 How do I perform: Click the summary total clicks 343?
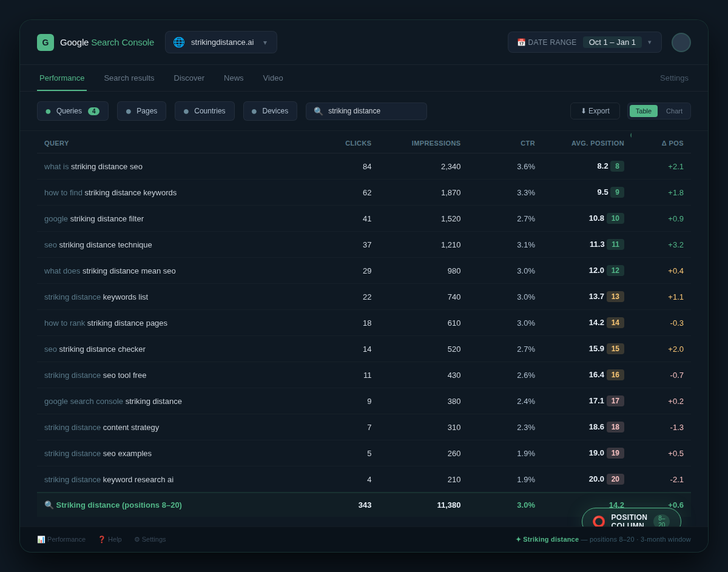365,505
